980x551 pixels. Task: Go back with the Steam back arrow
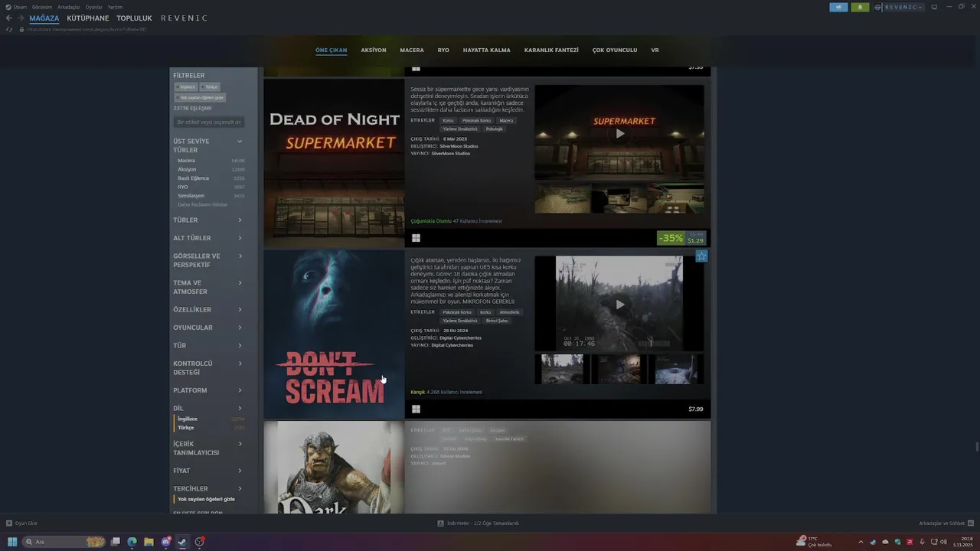tap(9, 18)
